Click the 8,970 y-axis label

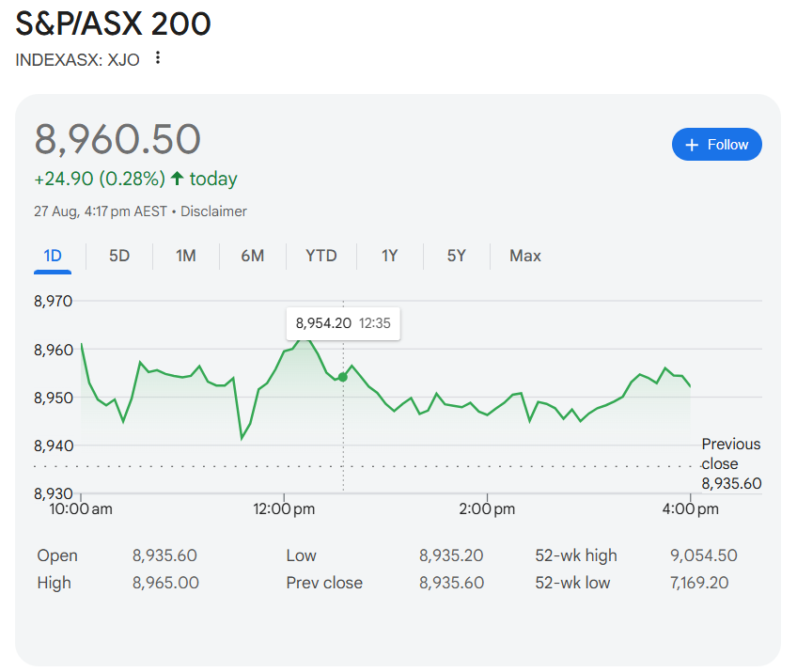[x=53, y=302]
